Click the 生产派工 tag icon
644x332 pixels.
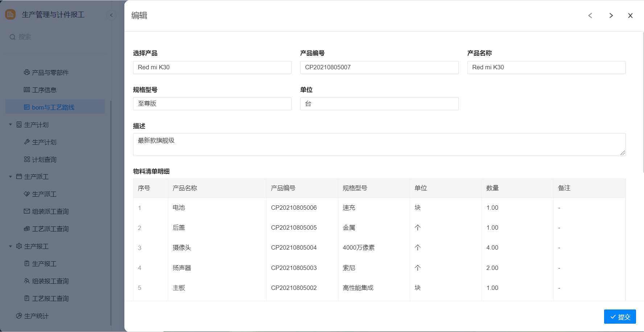[x=27, y=194]
